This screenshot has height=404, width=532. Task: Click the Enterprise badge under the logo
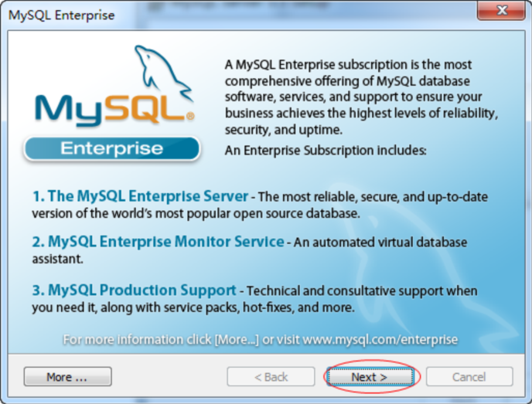[x=112, y=148]
